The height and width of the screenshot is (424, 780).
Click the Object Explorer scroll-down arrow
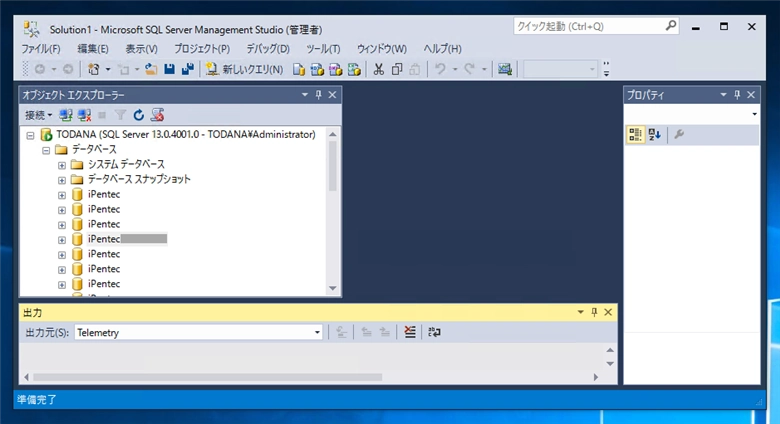pyautogui.click(x=333, y=289)
